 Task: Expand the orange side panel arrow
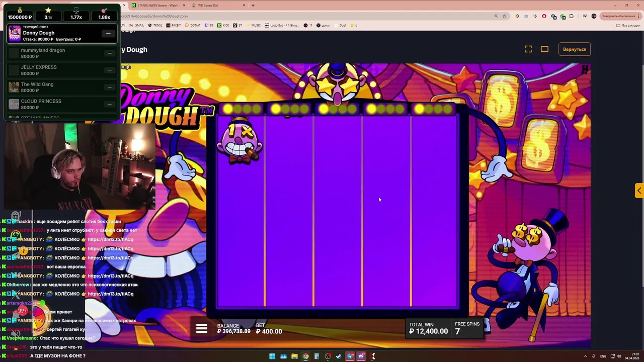click(639, 191)
